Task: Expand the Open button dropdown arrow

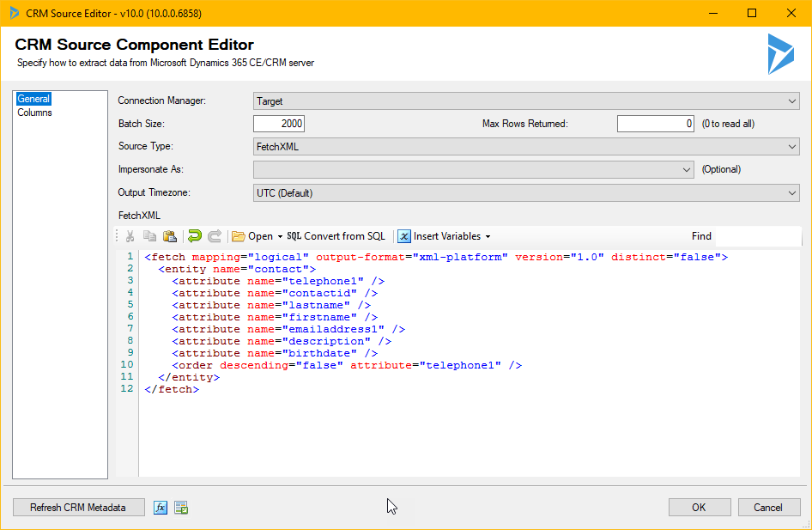Action: pyautogui.click(x=280, y=237)
